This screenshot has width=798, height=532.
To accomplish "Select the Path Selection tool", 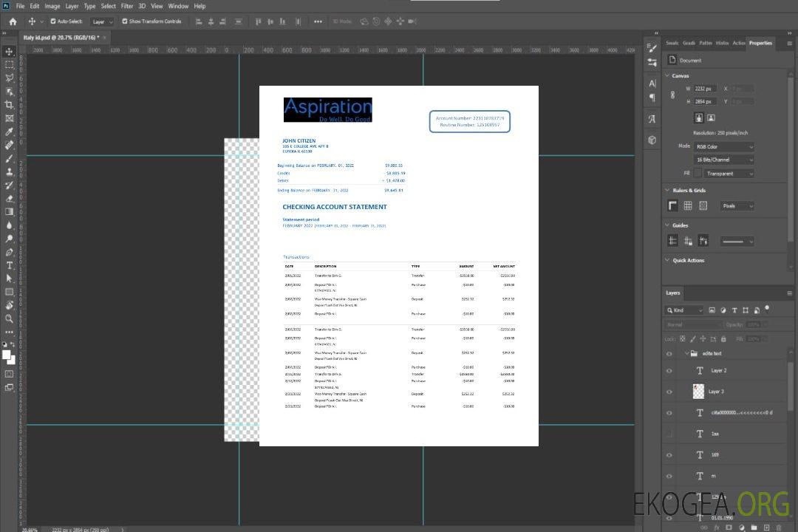I will (x=9, y=279).
